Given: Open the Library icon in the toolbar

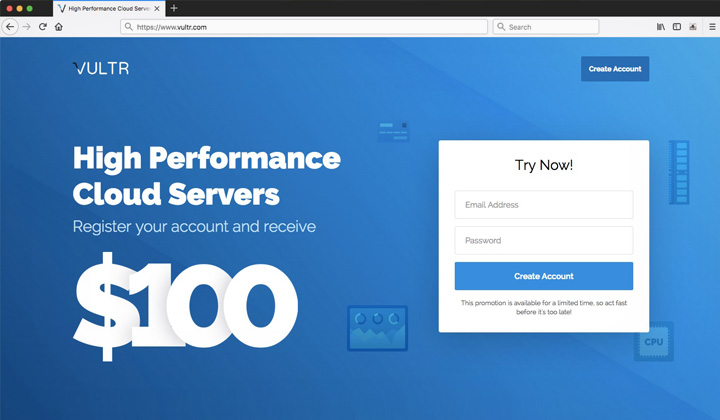Looking at the screenshot, I should click(x=661, y=27).
